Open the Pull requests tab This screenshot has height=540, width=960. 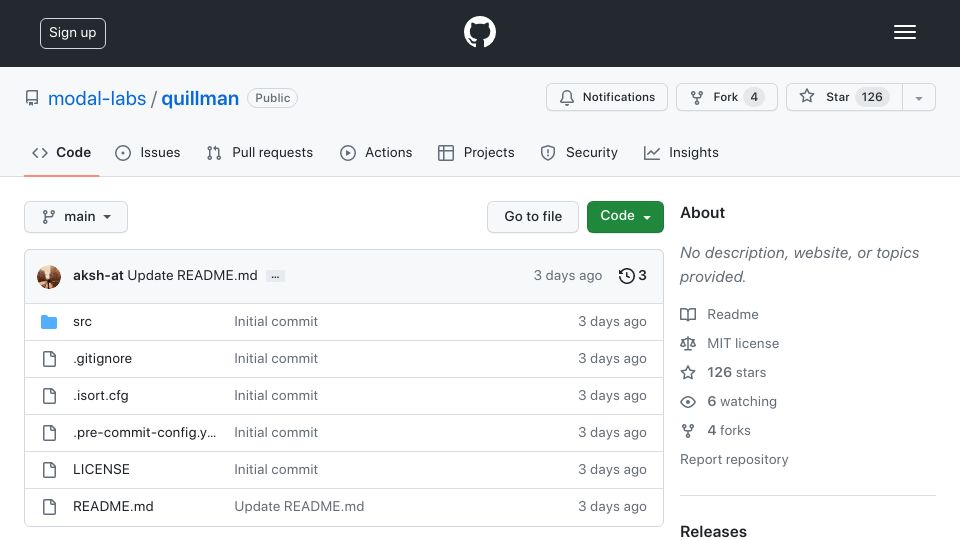tap(260, 152)
